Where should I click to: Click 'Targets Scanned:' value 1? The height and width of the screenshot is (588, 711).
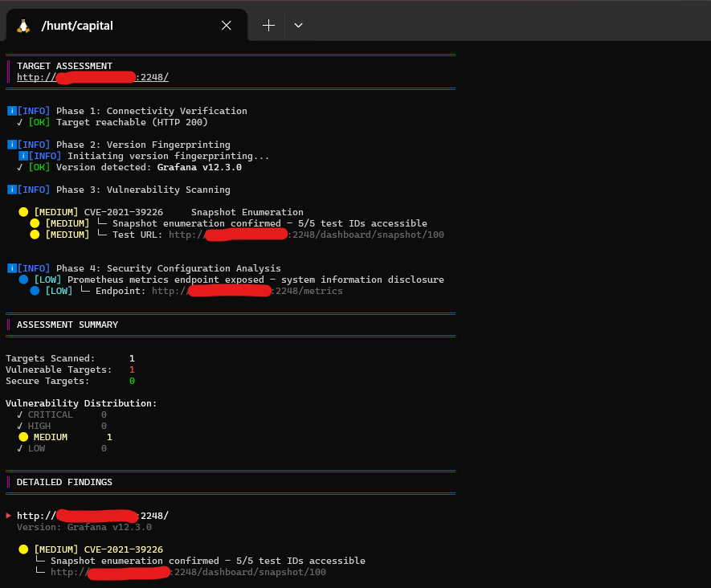tap(132, 358)
